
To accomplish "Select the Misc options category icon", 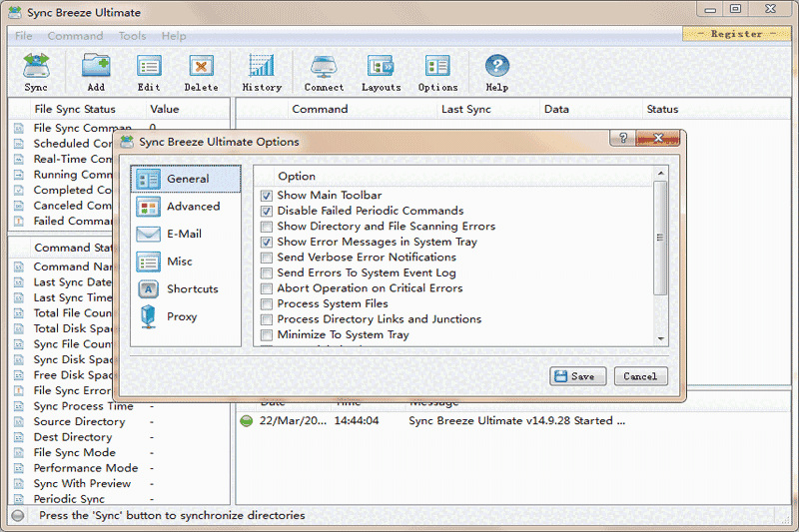I will (x=148, y=262).
